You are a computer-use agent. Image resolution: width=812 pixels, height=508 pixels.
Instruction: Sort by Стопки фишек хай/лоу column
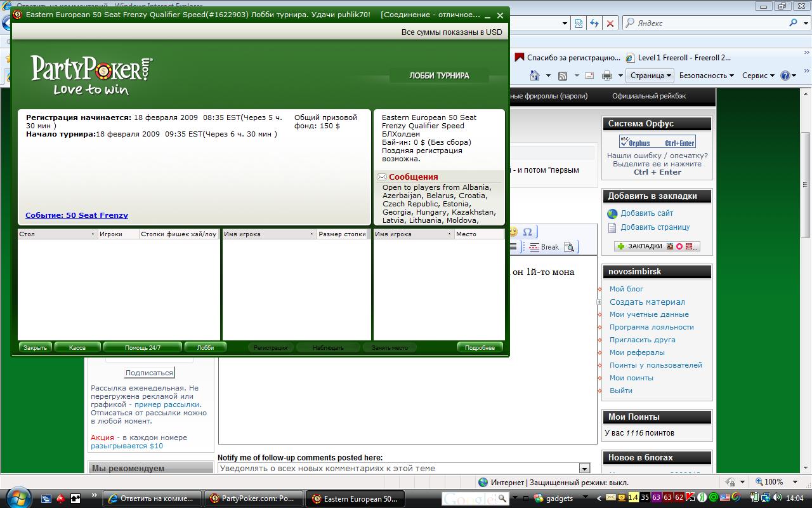pyautogui.click(x=179, y=234)
